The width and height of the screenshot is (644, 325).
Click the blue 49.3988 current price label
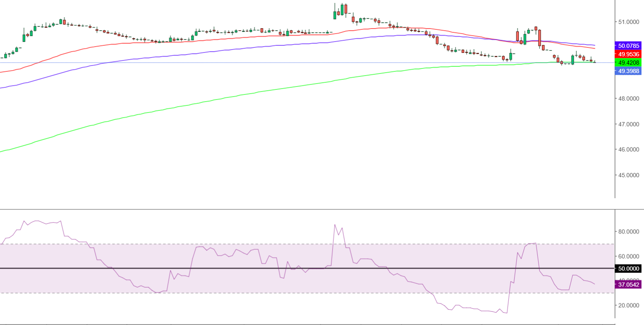pyautogui.click(x=628, y=71)
